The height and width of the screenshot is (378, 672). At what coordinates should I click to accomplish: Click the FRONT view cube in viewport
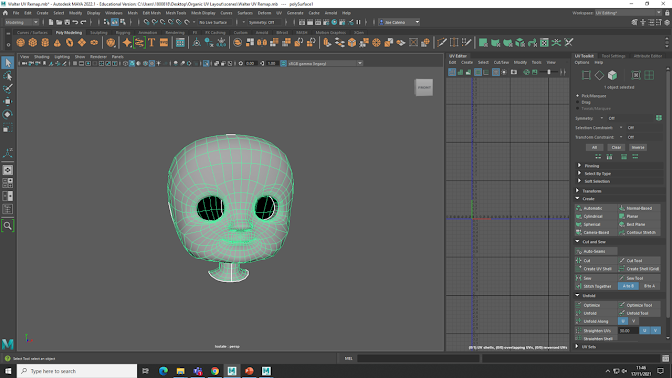424,87
